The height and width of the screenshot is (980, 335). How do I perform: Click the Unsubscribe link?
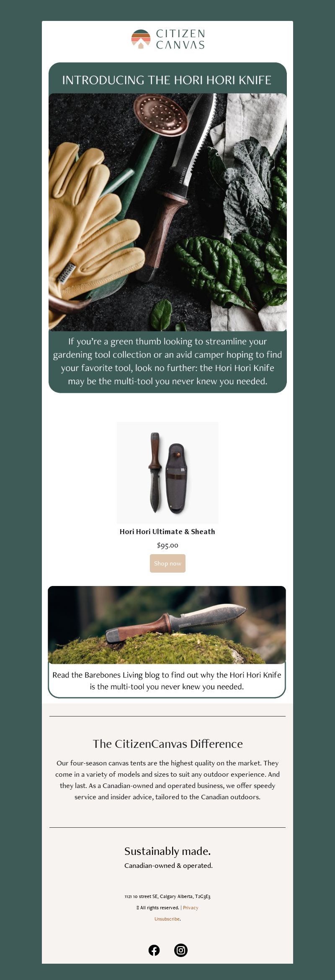(x=167, y=919)
